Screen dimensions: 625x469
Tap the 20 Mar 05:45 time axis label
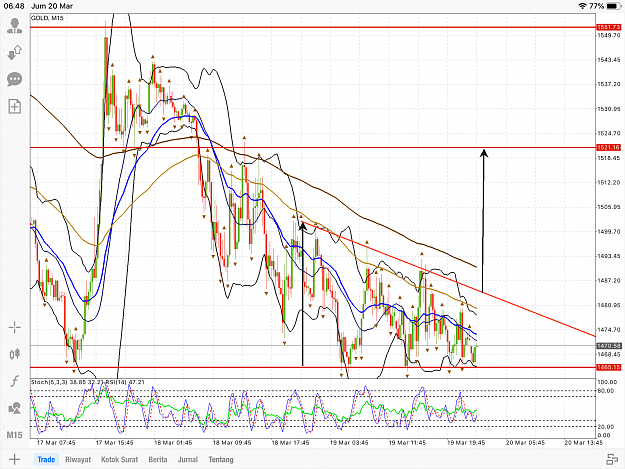[525, 442]
